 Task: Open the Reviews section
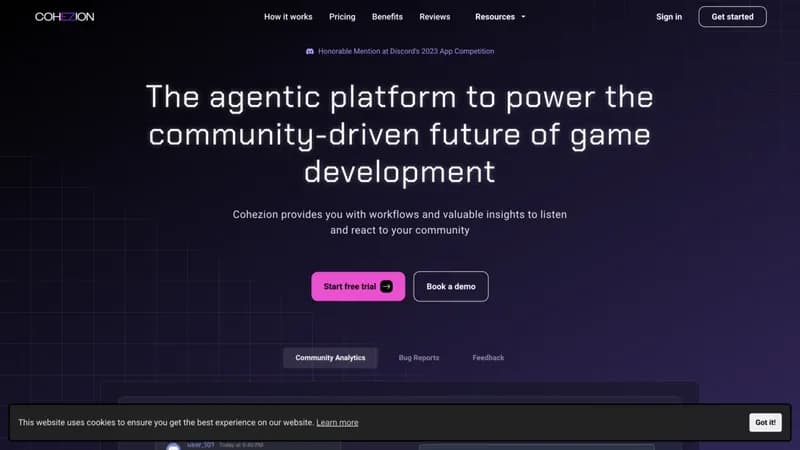(x=435, y=17)
